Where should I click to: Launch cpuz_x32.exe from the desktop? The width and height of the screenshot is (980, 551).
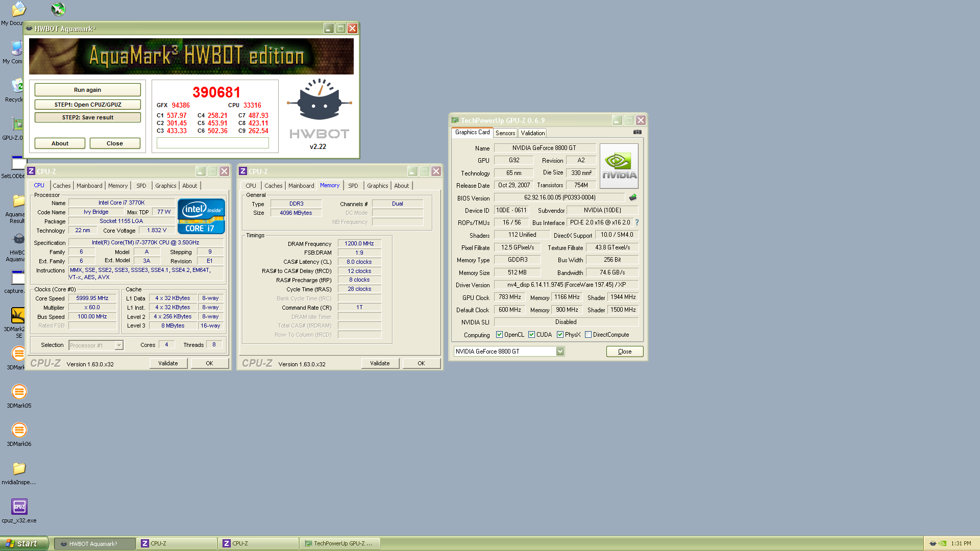(x=19, y=507)
